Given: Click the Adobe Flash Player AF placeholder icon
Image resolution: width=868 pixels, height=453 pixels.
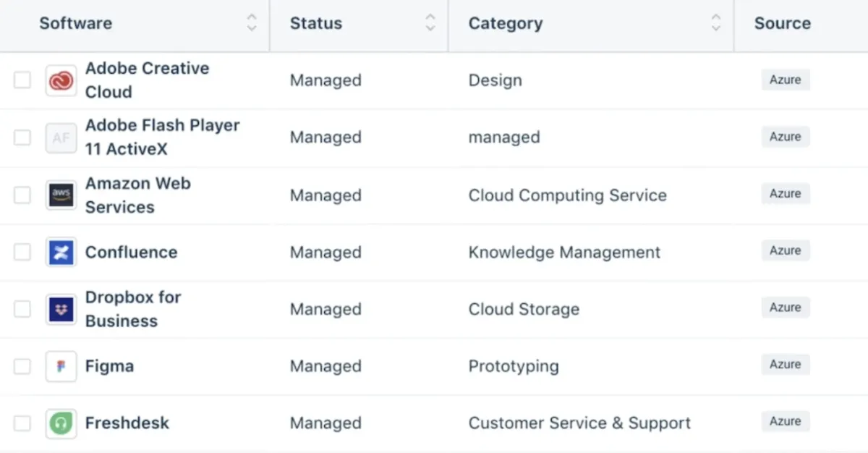Looking at the screenshot, I should click(61, 137).
